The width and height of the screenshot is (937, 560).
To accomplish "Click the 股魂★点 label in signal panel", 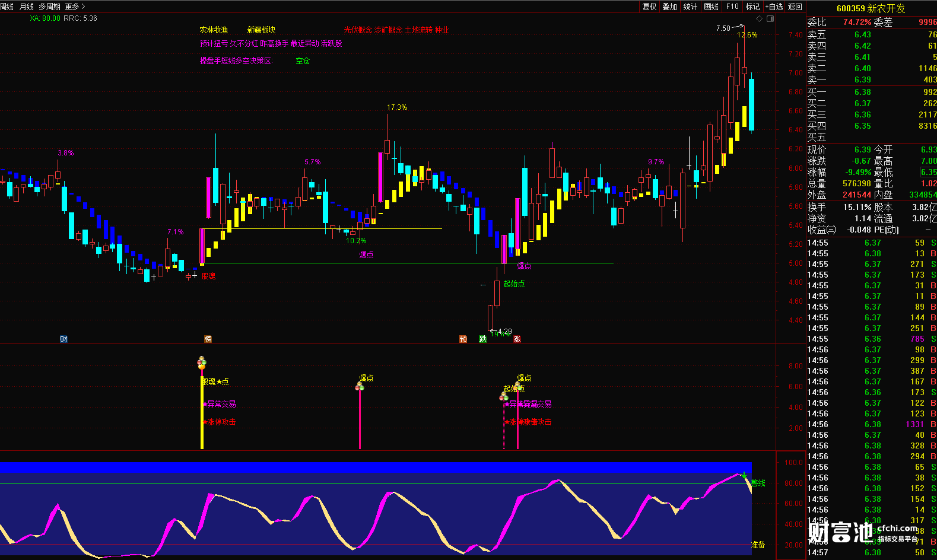I will [215, 381].
